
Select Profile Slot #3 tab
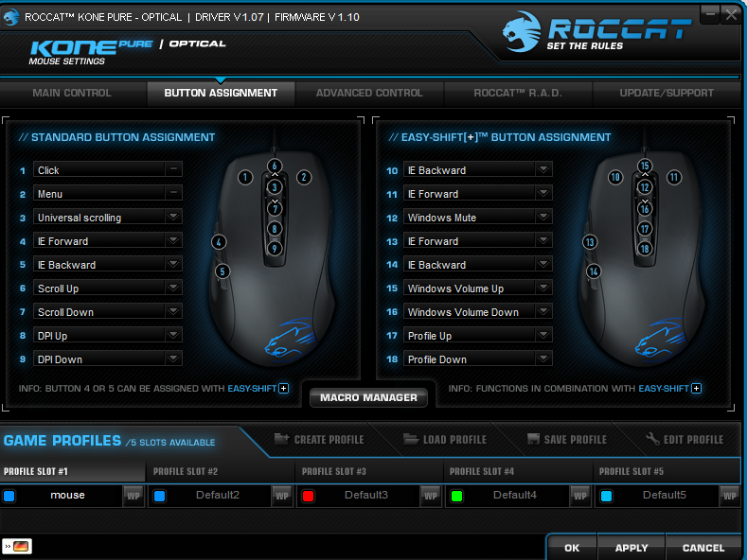369,471
